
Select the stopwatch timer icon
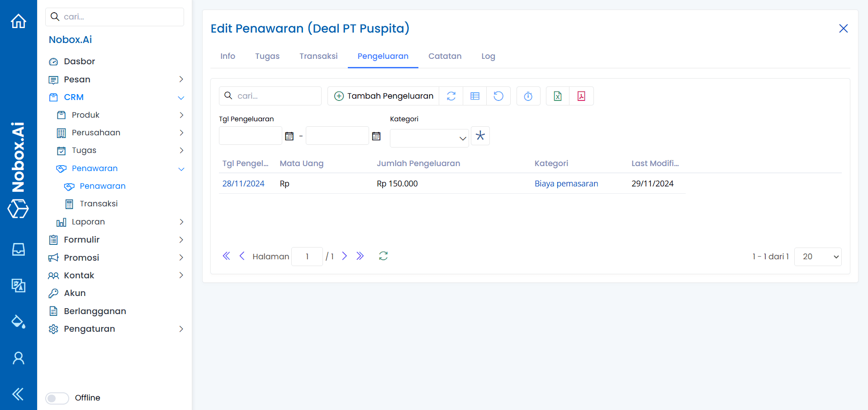(528, 96)
